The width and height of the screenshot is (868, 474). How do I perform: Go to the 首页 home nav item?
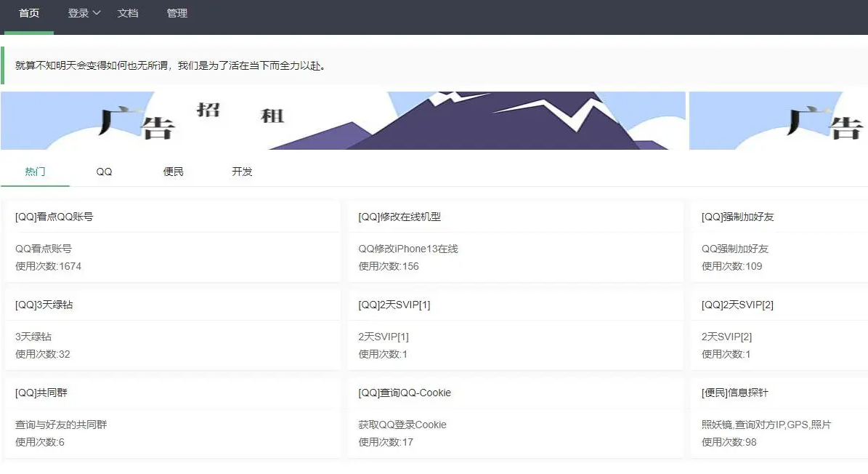[x=29, y=13]
